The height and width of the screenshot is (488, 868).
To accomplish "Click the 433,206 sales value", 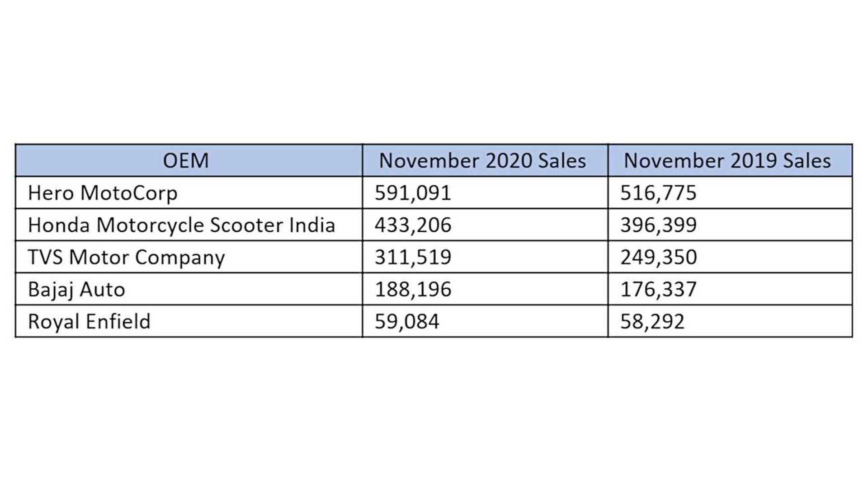I will pos(413,225).
